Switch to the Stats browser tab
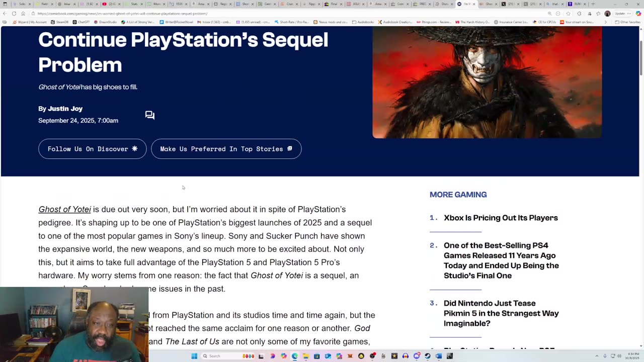 (x=132, y=4)
